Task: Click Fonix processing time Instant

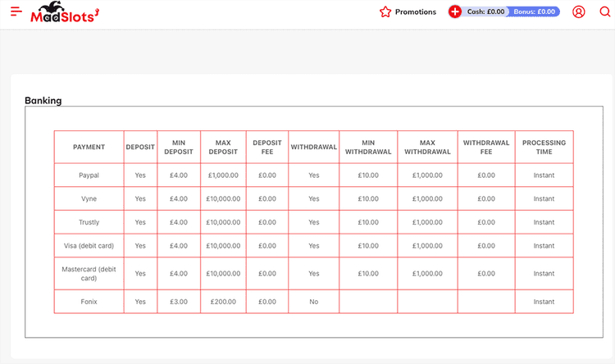Action: (544, 302)
